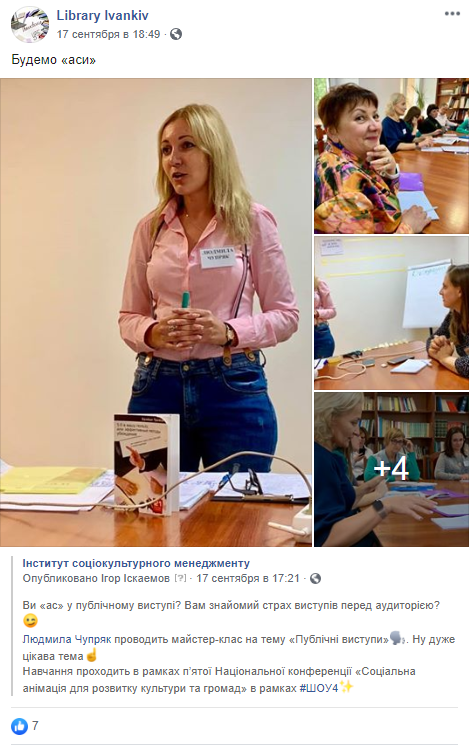Click the globe privacy icon beside 18:49
This screenshot has height=753, width=469.
(176, 34)
